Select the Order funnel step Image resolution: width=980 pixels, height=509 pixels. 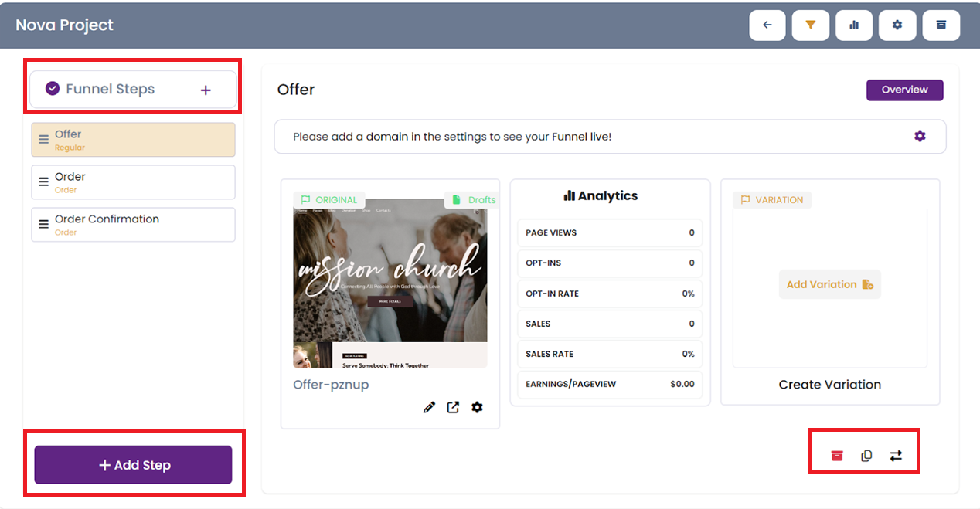[133, 182]
